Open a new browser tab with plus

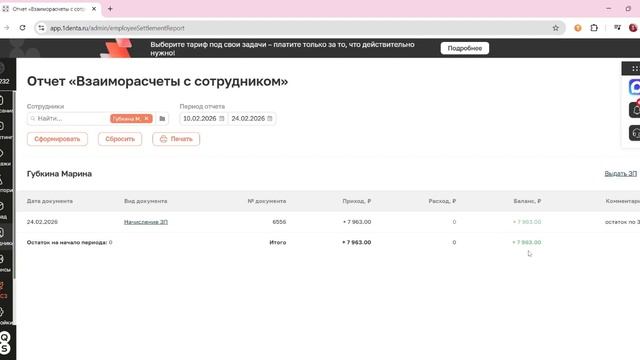pos(110,9)
